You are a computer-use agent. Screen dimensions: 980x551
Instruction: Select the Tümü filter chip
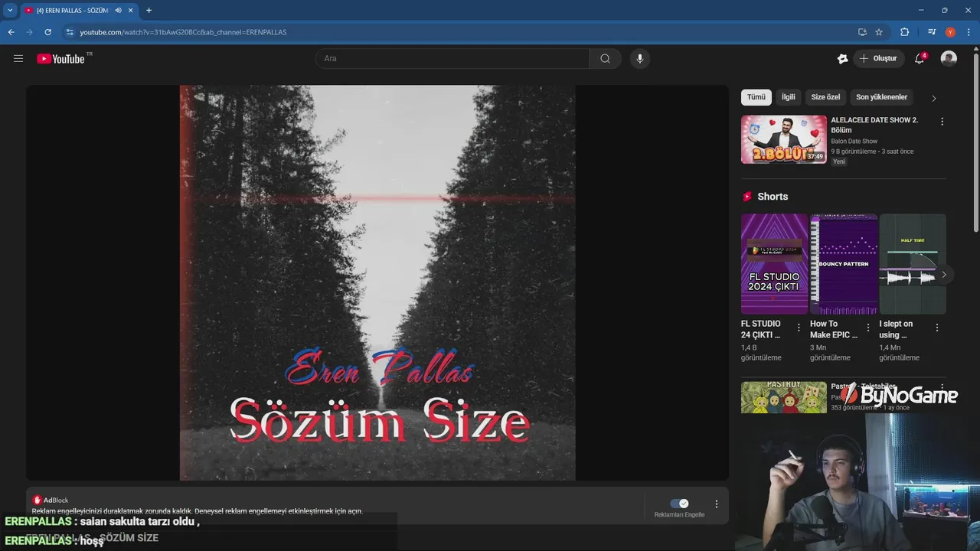(x=756, y=97)
